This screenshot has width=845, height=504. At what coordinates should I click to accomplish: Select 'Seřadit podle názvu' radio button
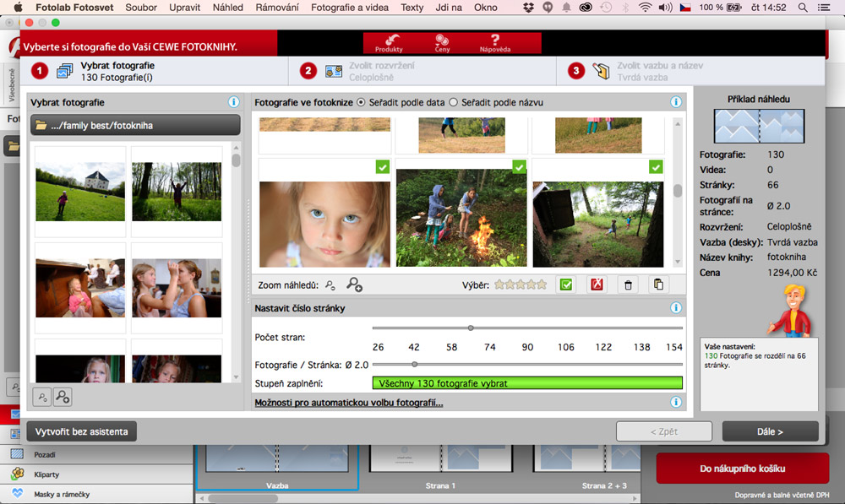(454, 102)
